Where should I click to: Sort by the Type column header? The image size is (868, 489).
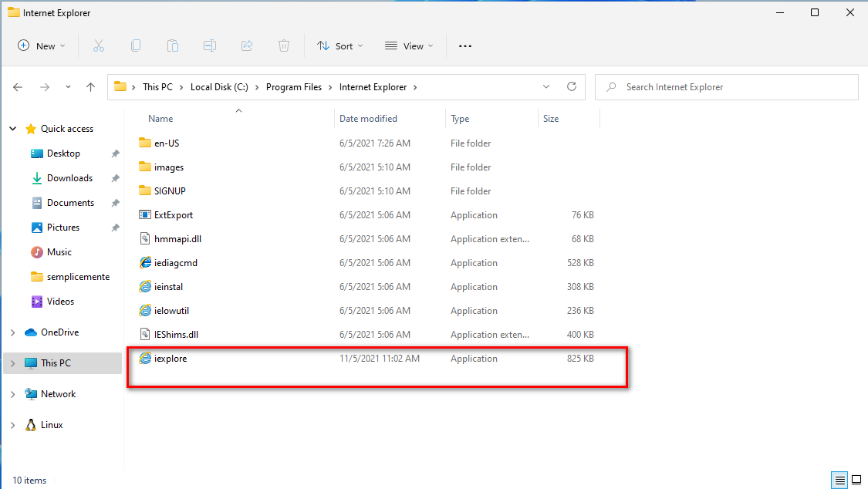coord(460,118)
